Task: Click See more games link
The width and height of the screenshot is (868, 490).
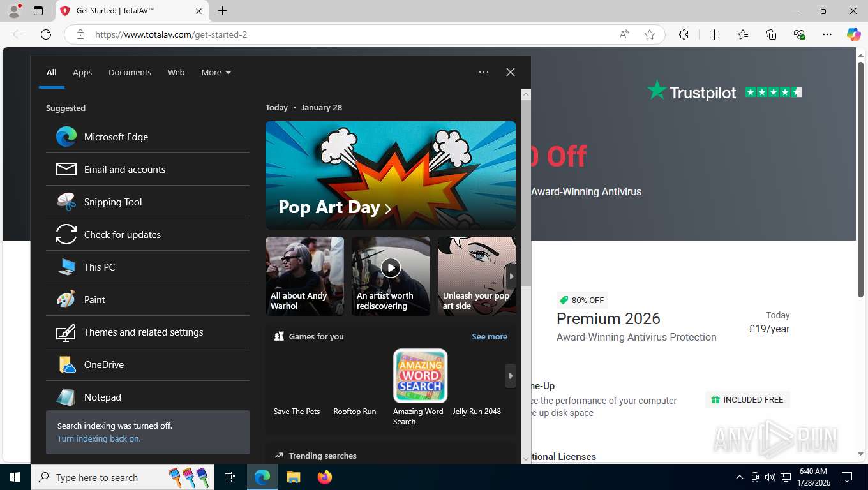Action: point(490,336)
